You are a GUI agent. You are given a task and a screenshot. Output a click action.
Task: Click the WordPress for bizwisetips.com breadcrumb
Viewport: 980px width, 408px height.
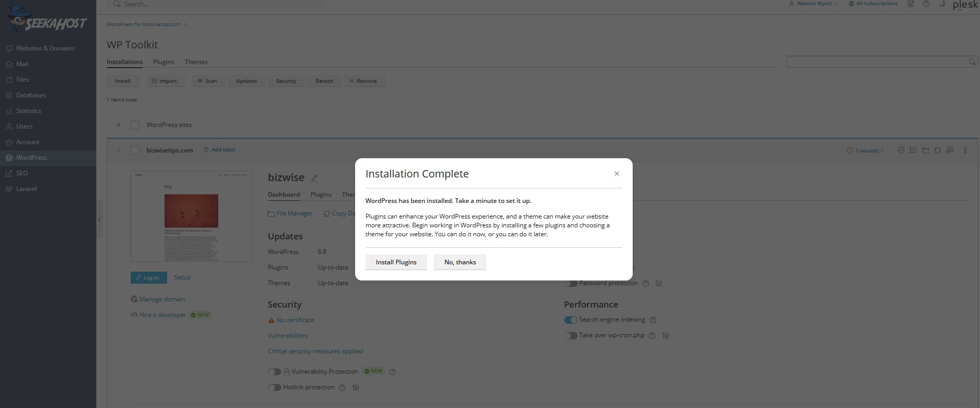click(x=144, y=24)
